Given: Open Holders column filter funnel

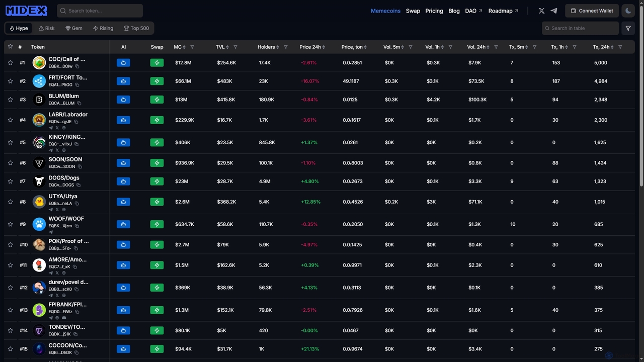Looking at the screenshot, I should [x=286, y=47].
